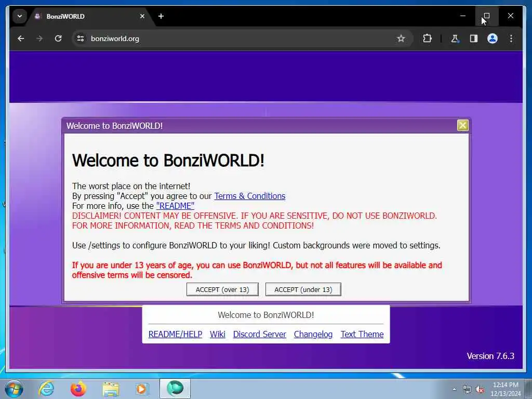The image size is (532, 399).
Task: Open the Text Theme link
Action: click(362, 334)
